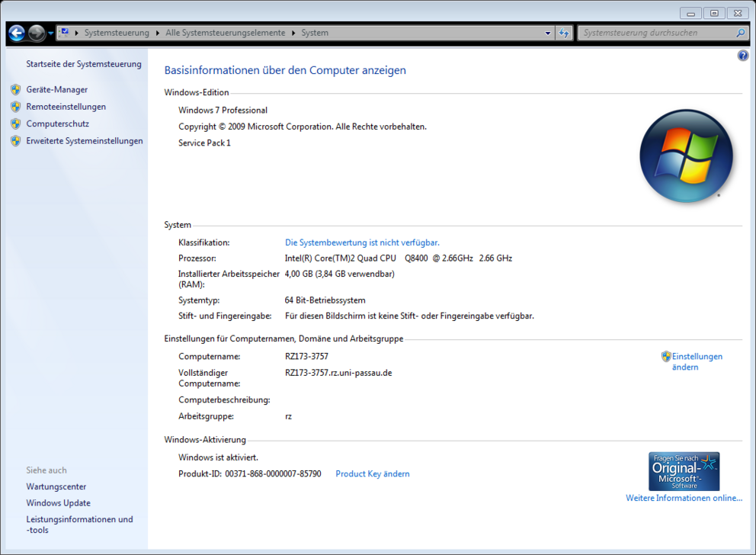The image size is (756, 555).
Task: Expand arrow before Systemsteuerung breadcrumb
Action: pos(77,34)
